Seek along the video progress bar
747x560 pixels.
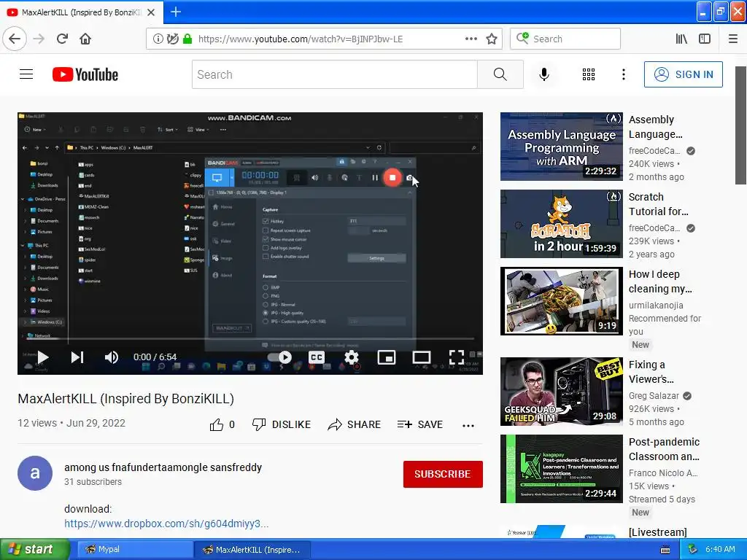coord(250,338)
